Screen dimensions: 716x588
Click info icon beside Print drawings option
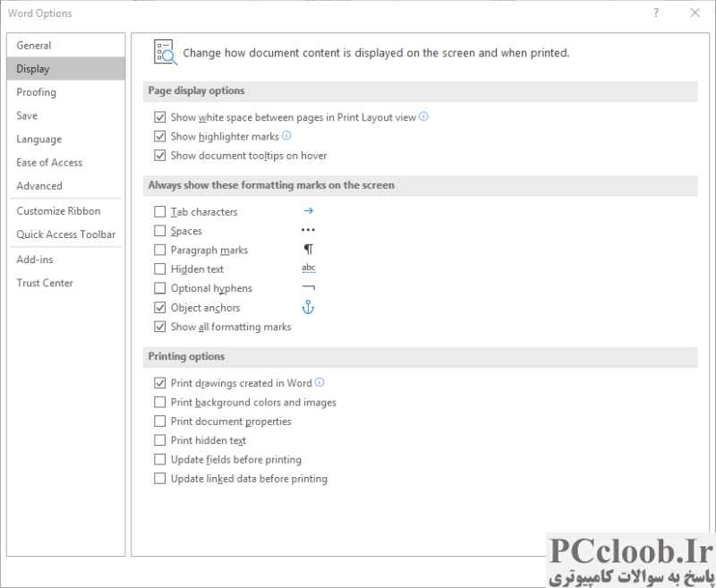point(320,382)
